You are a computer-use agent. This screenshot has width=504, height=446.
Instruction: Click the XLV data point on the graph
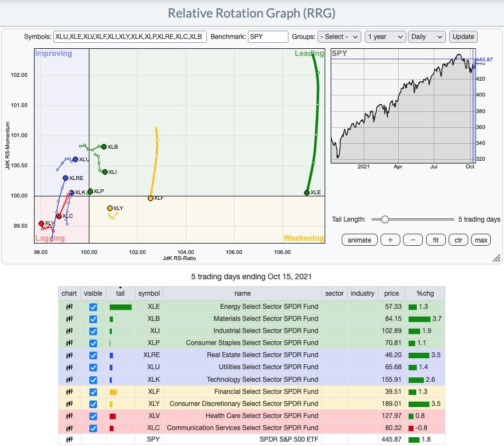(x=41, y=223)
